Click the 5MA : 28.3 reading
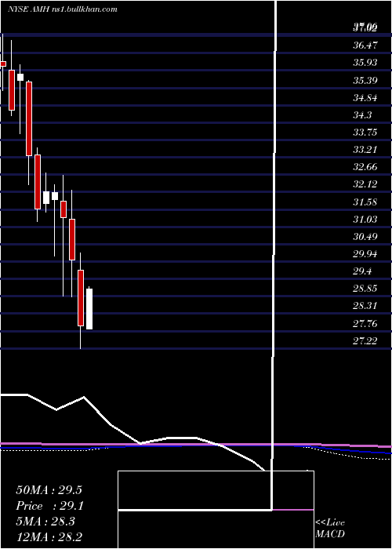The height and width of the screenshot is (549, 392). coord(45,522)
